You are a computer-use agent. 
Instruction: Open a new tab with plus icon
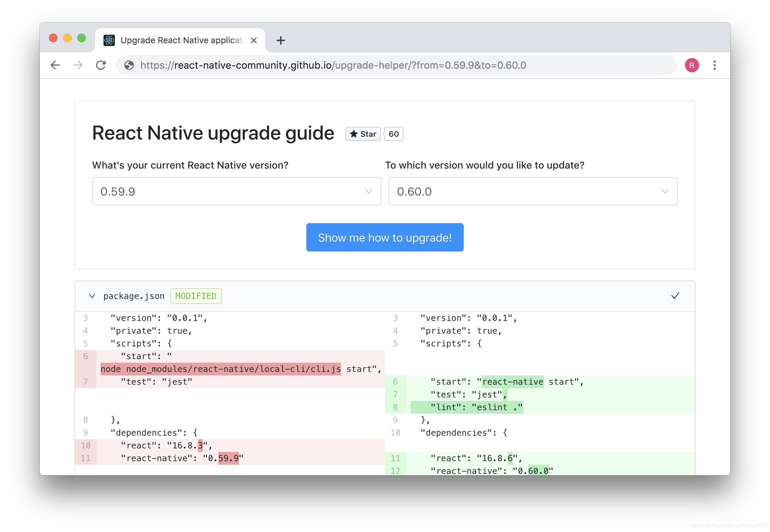[280, 40]
